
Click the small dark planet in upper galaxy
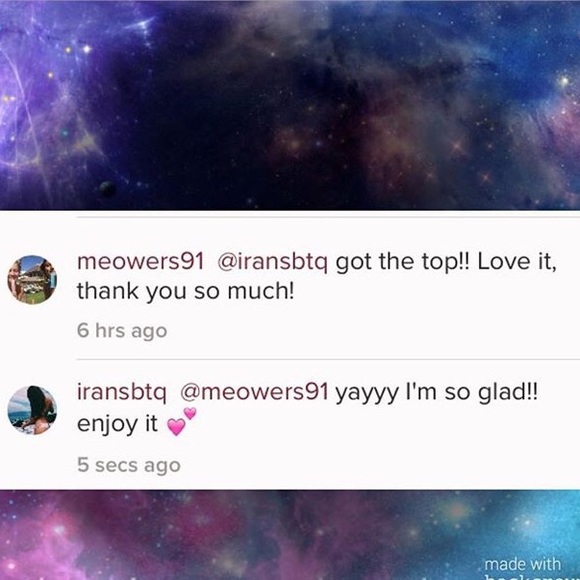pos(108,189)
